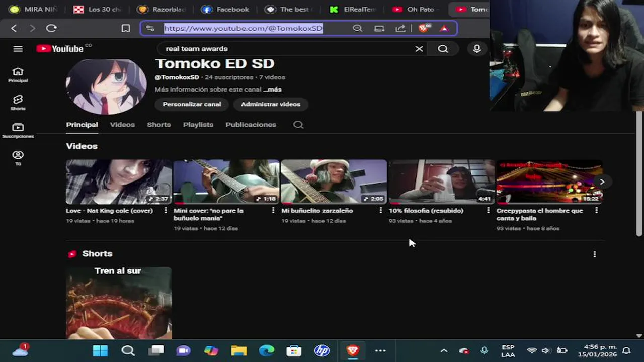Open the HP app from the taskbar

(322, 350)
